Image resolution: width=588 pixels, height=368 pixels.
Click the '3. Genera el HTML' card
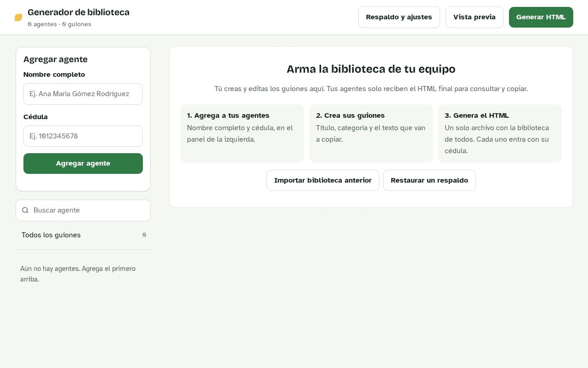click(x=500, y=133)
